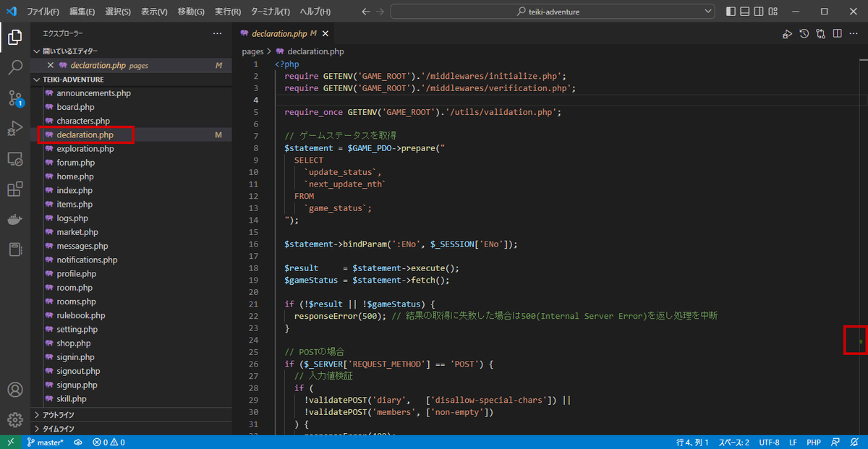The height and width of the screenshot is (449, 868).
Task: Open the 表示(V) menu
Action: point(153,12)
